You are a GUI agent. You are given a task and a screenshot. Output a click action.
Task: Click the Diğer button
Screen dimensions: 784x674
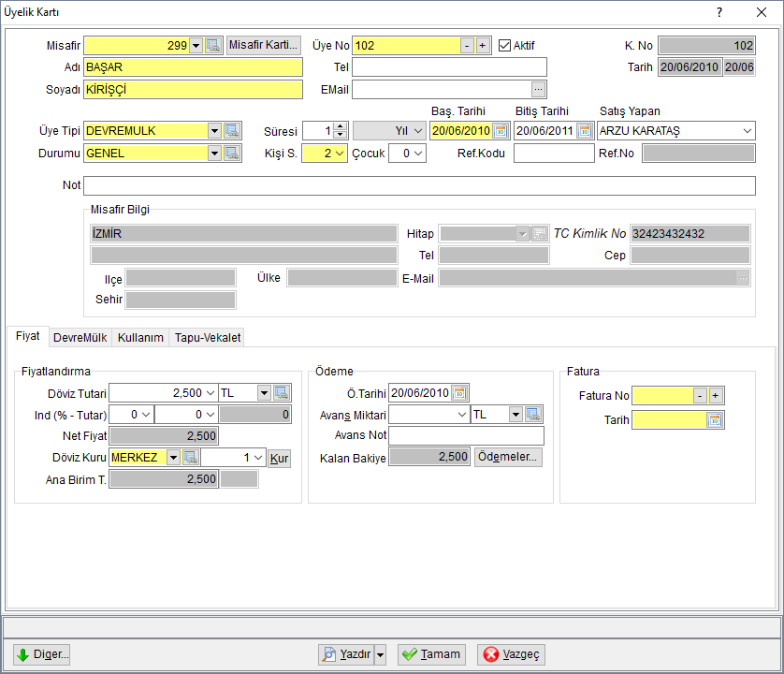click(42, 654)
